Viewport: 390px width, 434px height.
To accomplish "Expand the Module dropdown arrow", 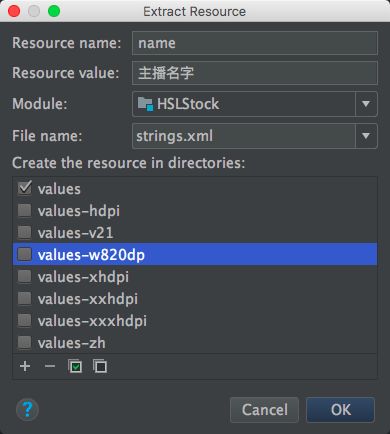I will (366, 104).
